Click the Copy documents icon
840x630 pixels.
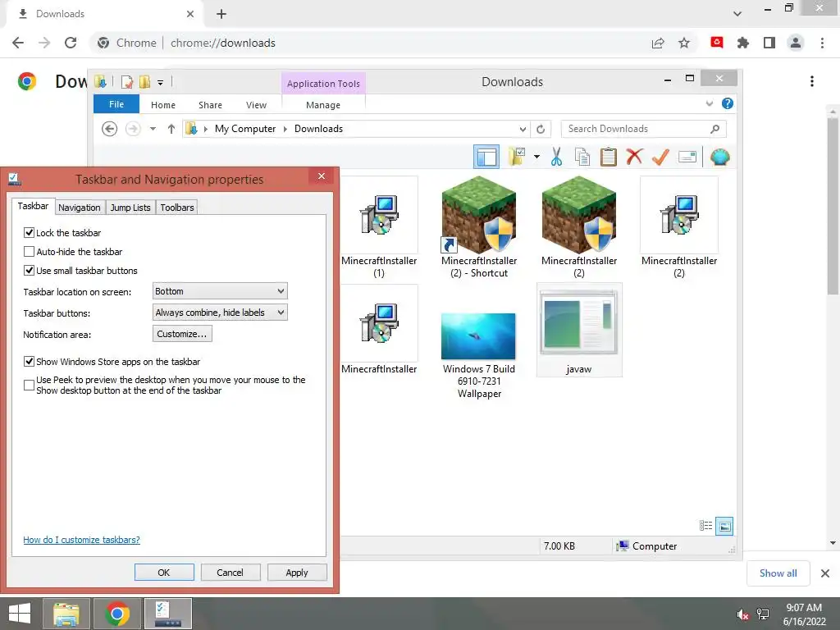(582, 157)
